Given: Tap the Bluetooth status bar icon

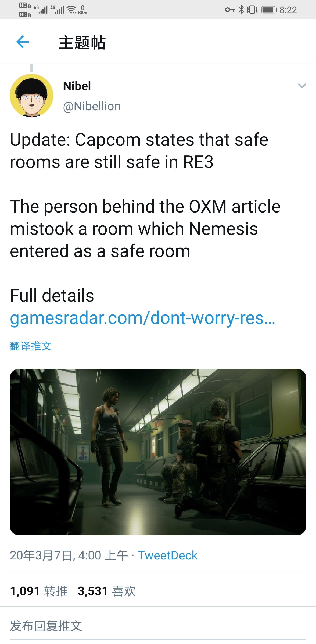Looking at the screenshot, I should coord(241,10).
